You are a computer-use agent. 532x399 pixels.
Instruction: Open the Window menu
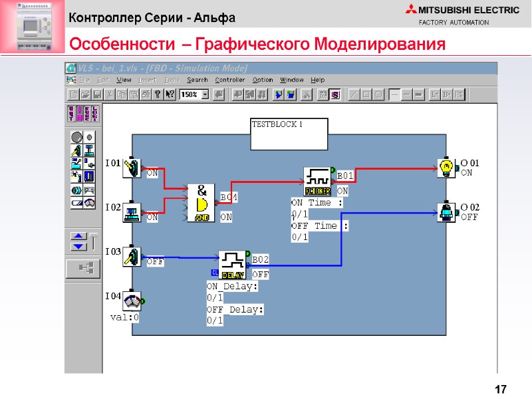click(291, 80)
